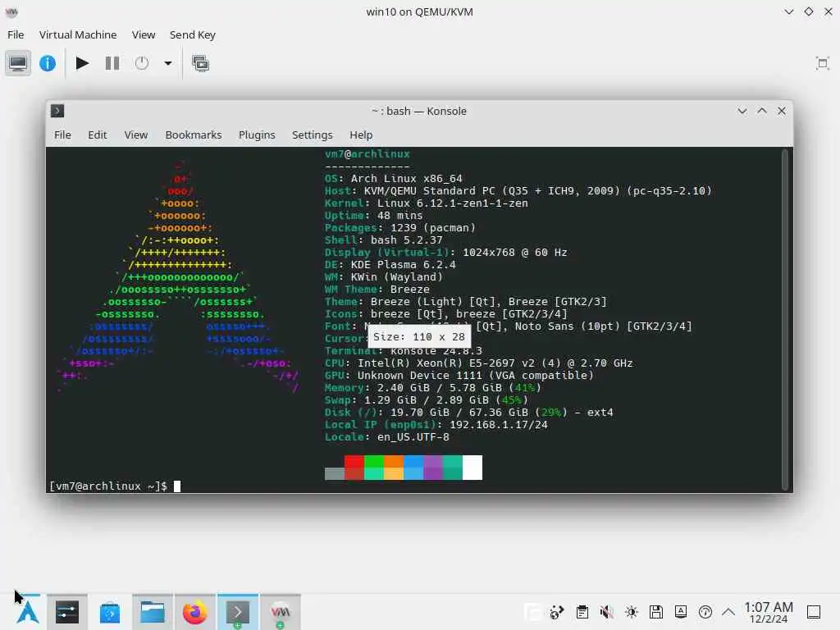The width and height of the screenshot is (840, 630).
Task: Minimize the virt-manager win10 window
Action: coord(788,11)
